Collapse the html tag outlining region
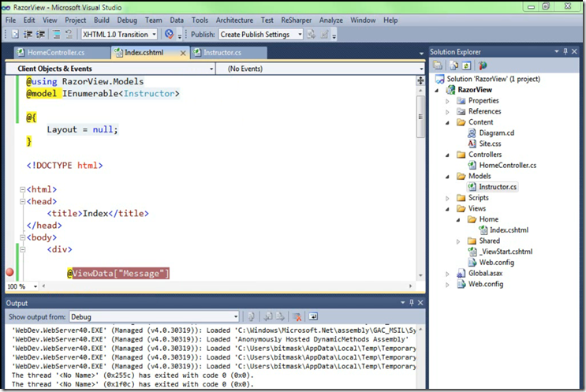Image resolution: width=586 pixels, height=392 pixels. point(23,189)
